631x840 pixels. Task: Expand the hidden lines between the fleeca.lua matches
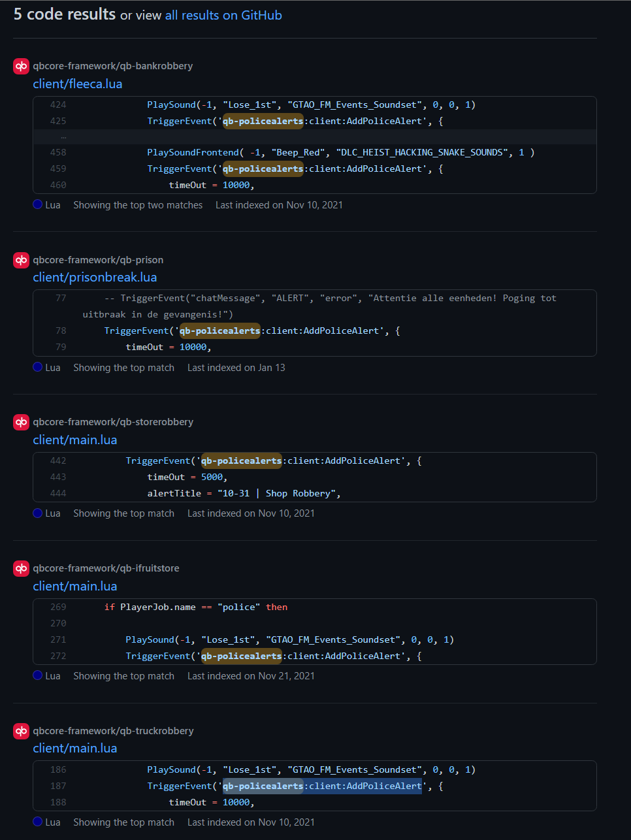coord(63,136)
